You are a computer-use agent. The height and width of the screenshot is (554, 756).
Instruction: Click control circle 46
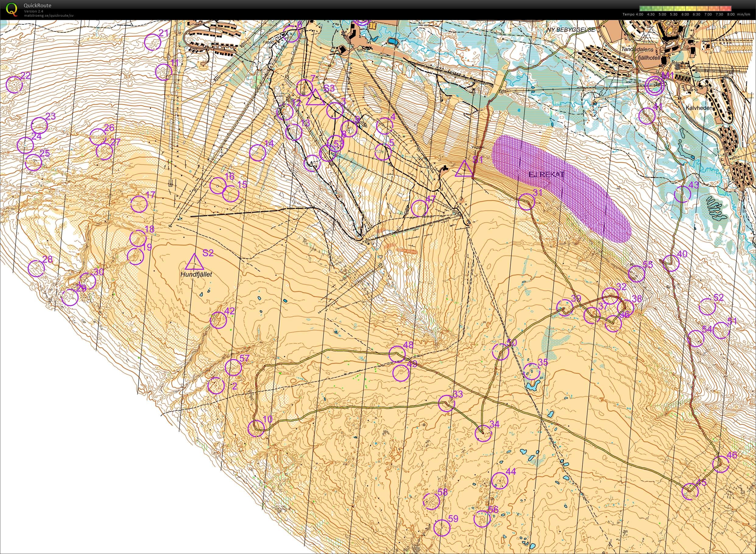click(721, 464)
